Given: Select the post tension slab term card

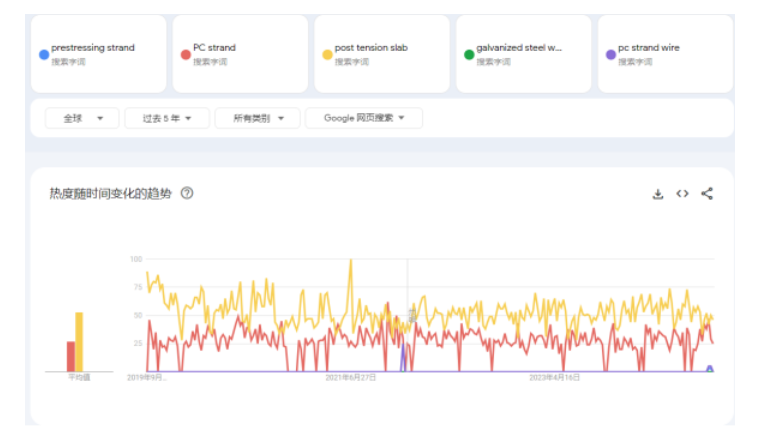Looking at the screenshot, I should coord(371,48).
